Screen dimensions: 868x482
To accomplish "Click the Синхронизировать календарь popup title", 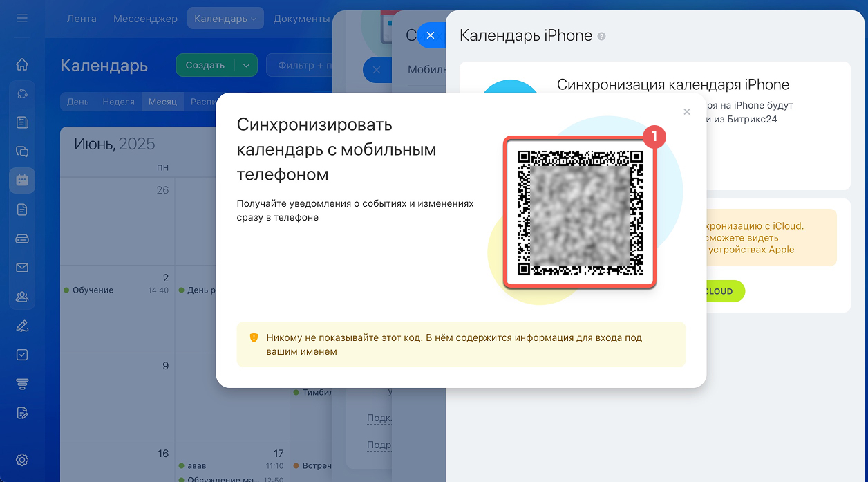I will [337, 149].
